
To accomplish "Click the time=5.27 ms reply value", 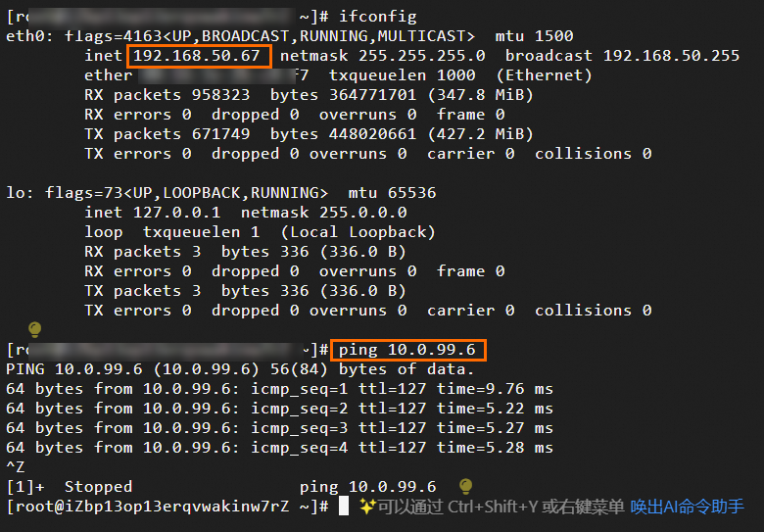I will (x=495, y=428).
